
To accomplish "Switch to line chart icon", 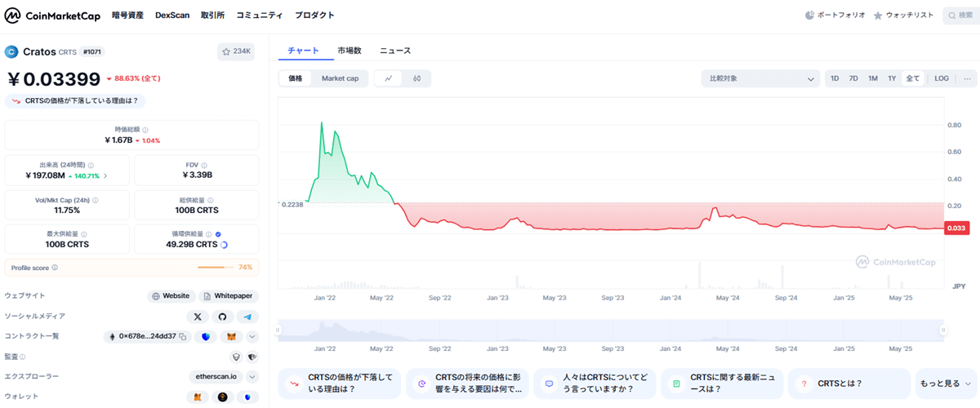I will [x=389, y=78].
